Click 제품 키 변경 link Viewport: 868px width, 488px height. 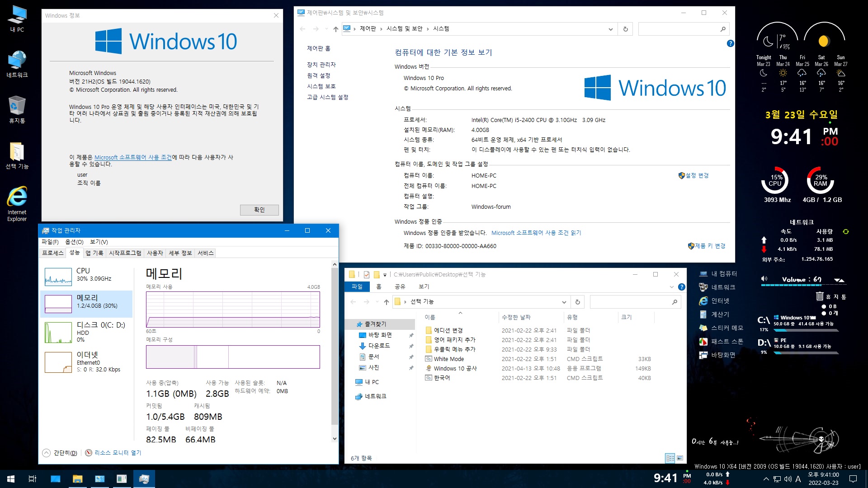tap(707, 246)
